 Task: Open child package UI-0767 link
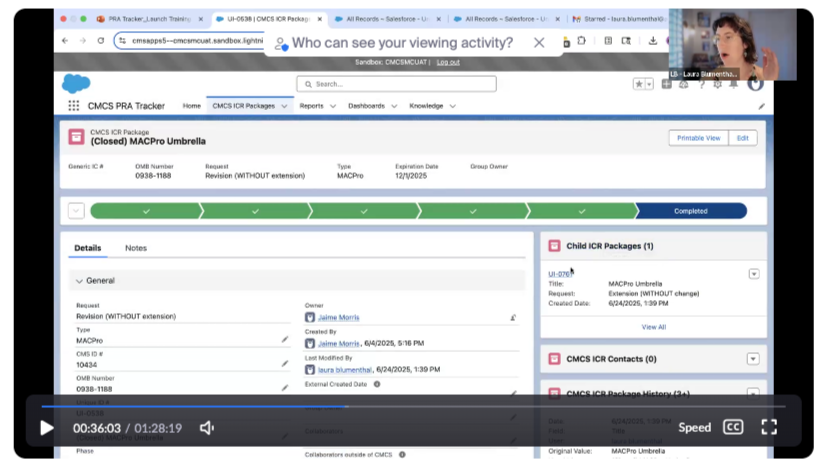pyautogui.click(x=560, y=274)
